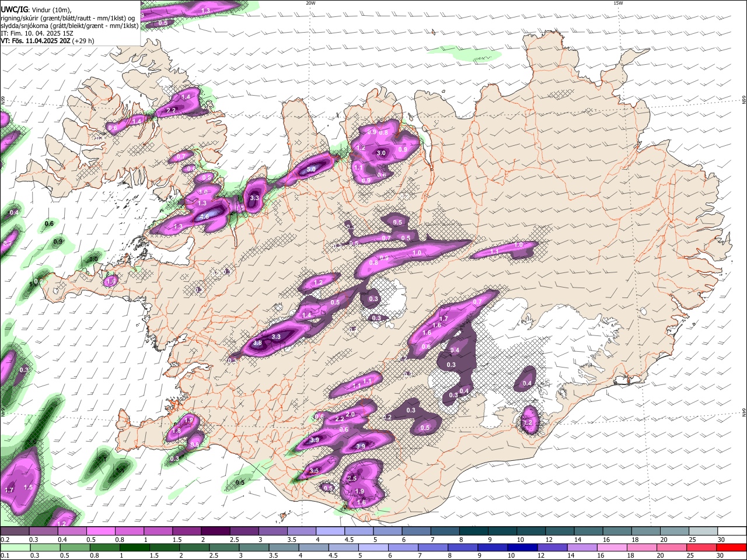Click the upper legend's pink swatch at 0.5
The image size is (747, 560).
pos(100,531)
